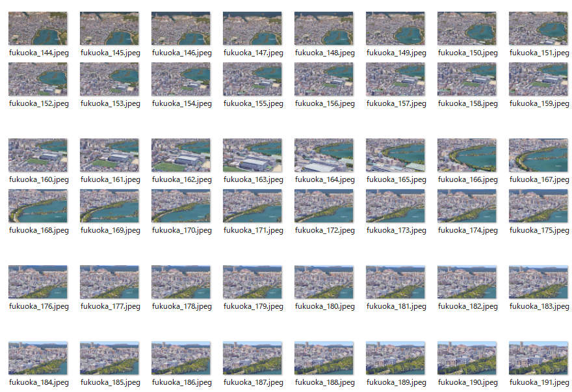The width and height of the screenshot is (572, 392).
Task: Select the fukuoka_144.jpeg thumbnail
Action: [x=38, y=28]
